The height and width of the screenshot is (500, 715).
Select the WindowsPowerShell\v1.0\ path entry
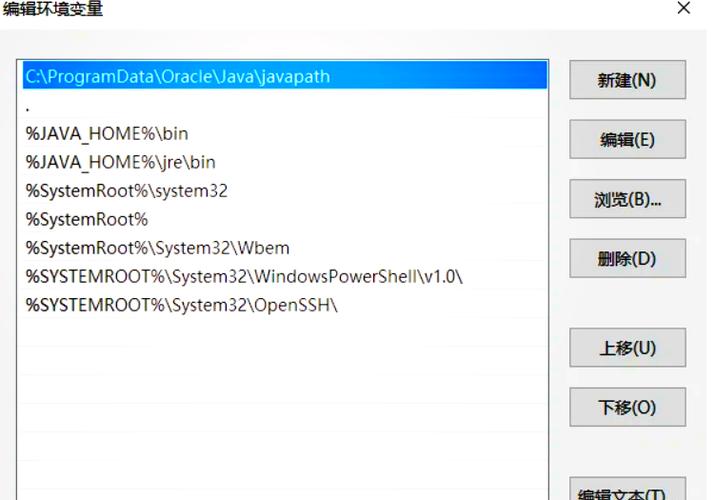click(x=244, y=276)
